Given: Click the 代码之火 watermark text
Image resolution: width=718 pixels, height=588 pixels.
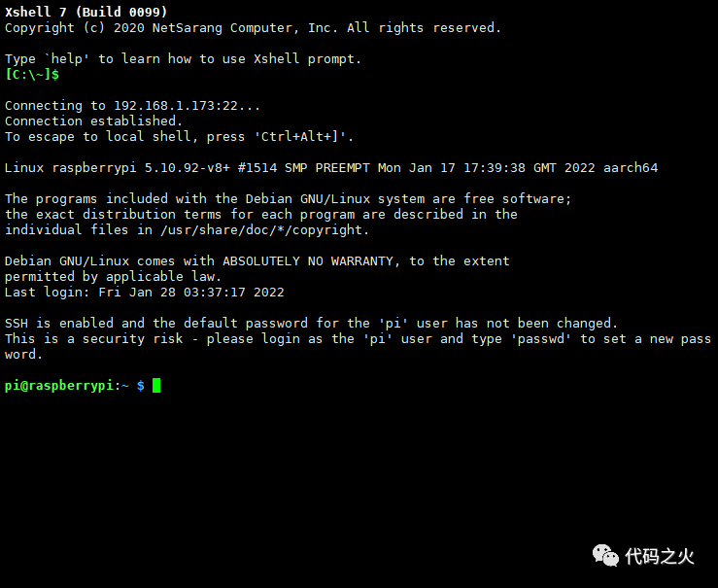Looking at the screenshot, I should pos(660,556).
